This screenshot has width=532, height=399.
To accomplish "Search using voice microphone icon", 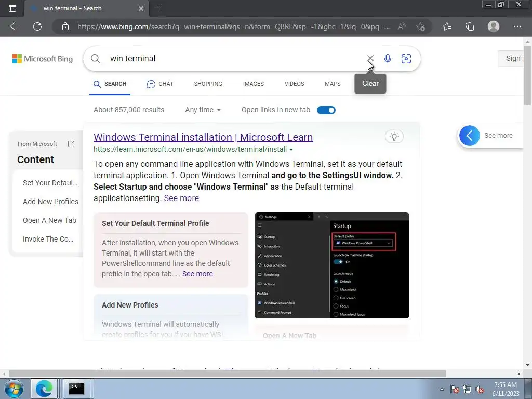I will click(388, 59).
